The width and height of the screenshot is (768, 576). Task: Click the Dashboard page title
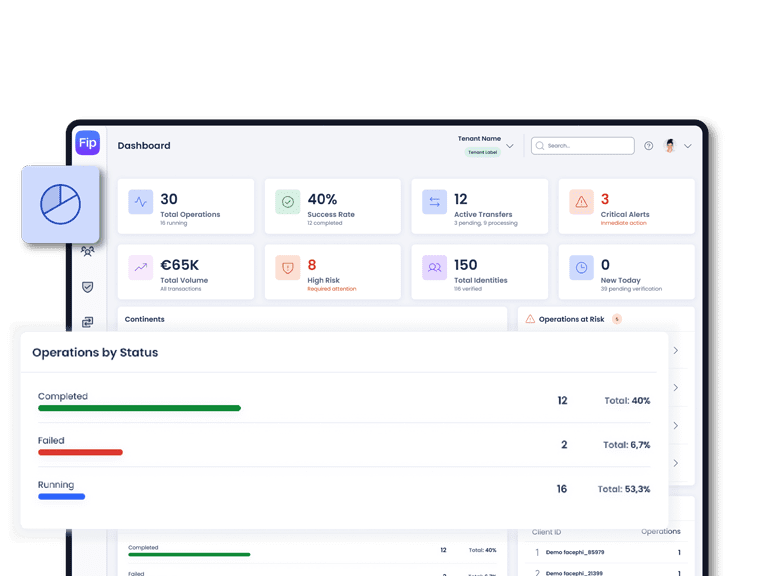coord(144,145)
